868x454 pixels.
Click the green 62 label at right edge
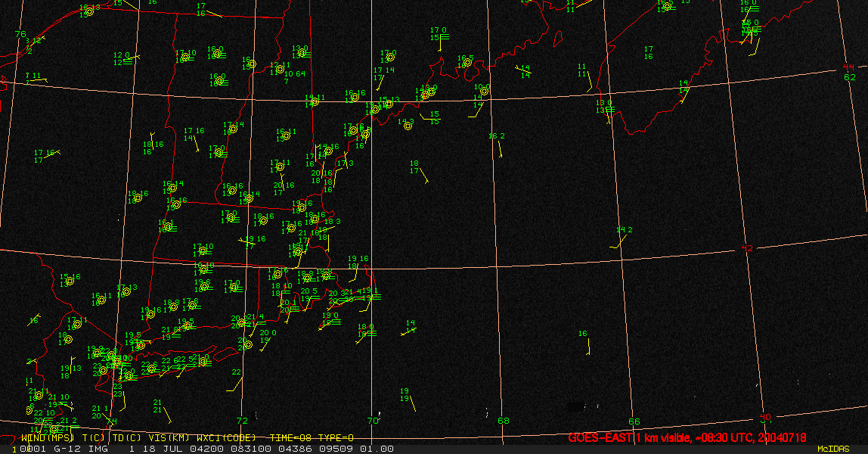coord(850,77)
